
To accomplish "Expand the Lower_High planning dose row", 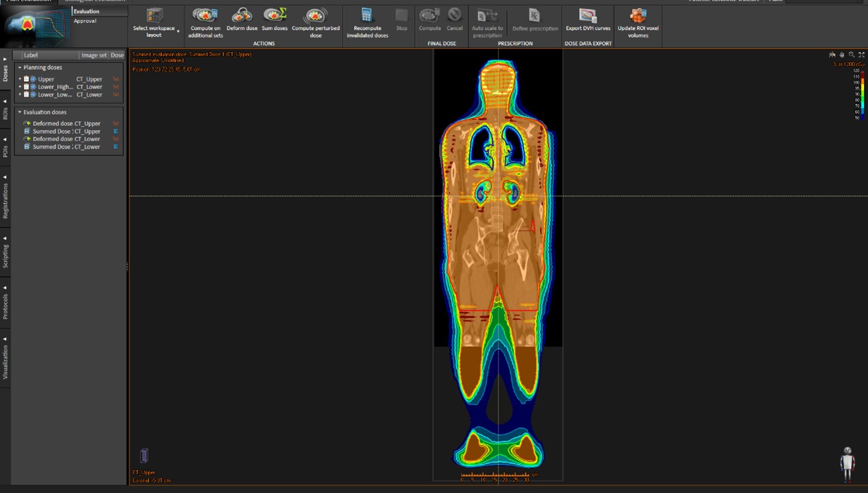I will click(x=20, y=87).
